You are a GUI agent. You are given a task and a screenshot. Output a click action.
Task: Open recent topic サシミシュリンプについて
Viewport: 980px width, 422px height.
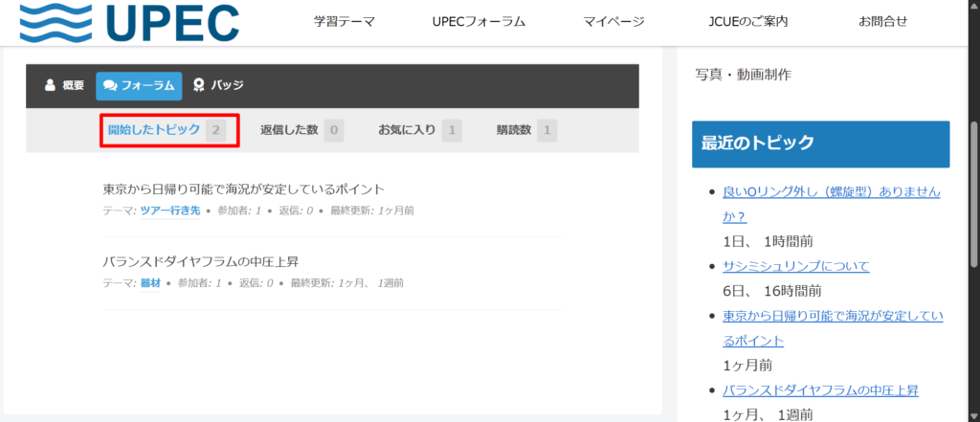[795, 266]
